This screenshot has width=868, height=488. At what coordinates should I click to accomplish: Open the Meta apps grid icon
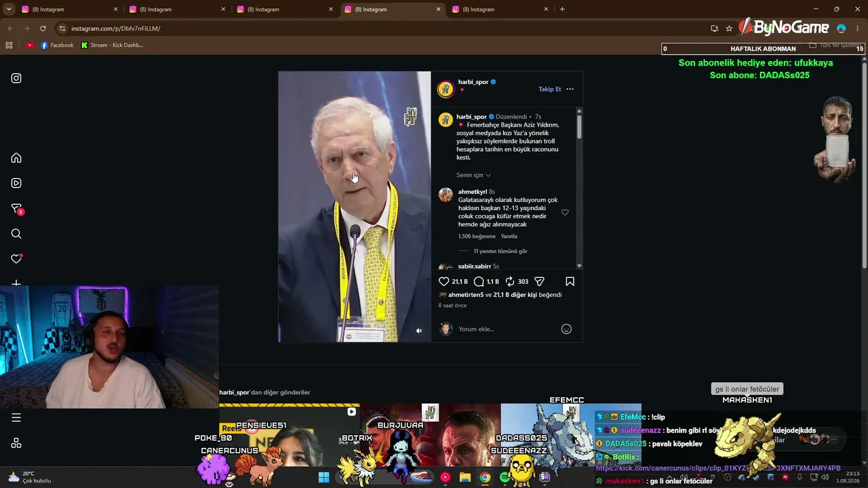pyautogui.click(x=16, y=443)
